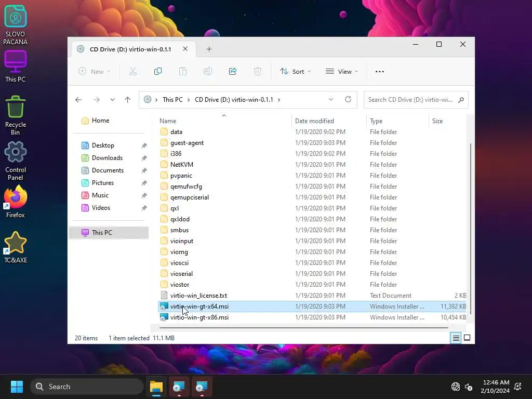This screenshot has height=399, width=532.
Task: Add a new Explorer tab
Action: pyautogui.click(x=209, y=49)
